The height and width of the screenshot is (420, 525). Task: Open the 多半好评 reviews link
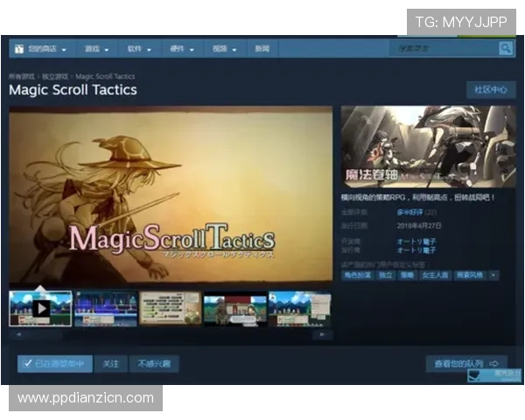409,213
